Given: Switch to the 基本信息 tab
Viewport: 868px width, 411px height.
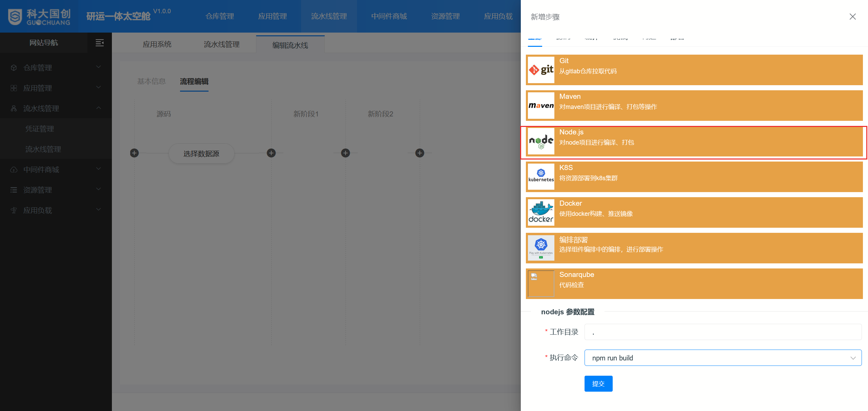Looking at the screenshot, I should (151, 81).
